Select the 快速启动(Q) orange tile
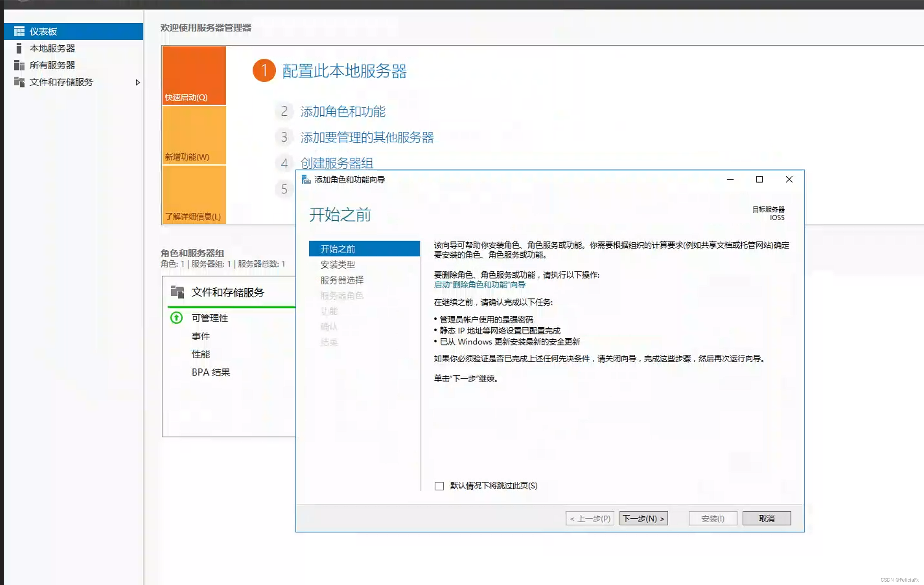This screenshot has width=924, height=585. click(x=194, y=75)
